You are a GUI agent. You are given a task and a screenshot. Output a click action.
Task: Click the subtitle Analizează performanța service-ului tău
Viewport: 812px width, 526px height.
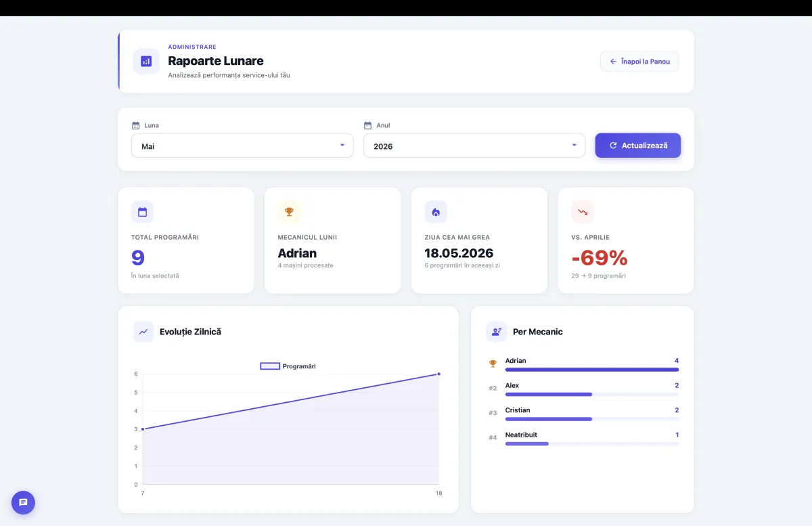[x=229, y=75]
